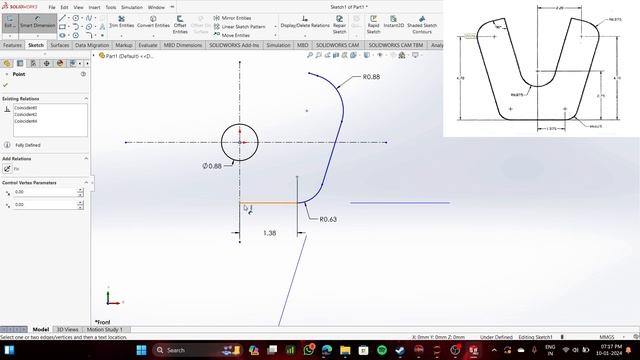Select first Coincident relation in list
Screen dimensions: 640x360
coord(26,108)
